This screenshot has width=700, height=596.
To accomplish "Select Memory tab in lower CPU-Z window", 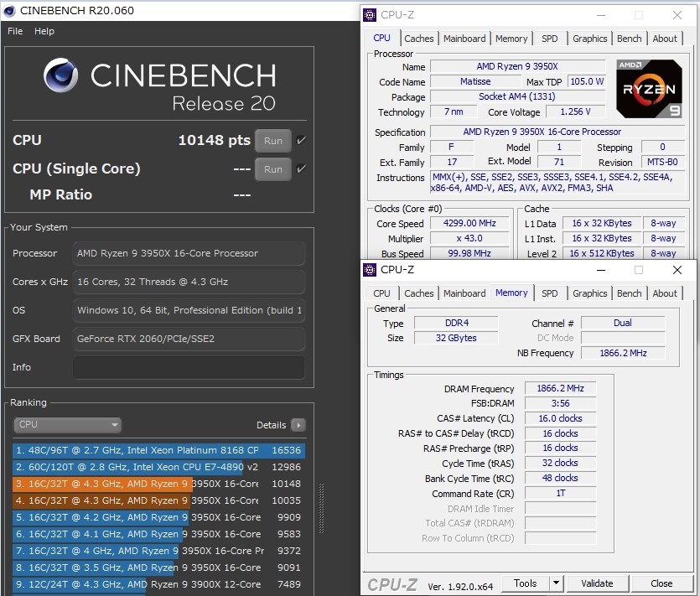I will tap(511, 293).
